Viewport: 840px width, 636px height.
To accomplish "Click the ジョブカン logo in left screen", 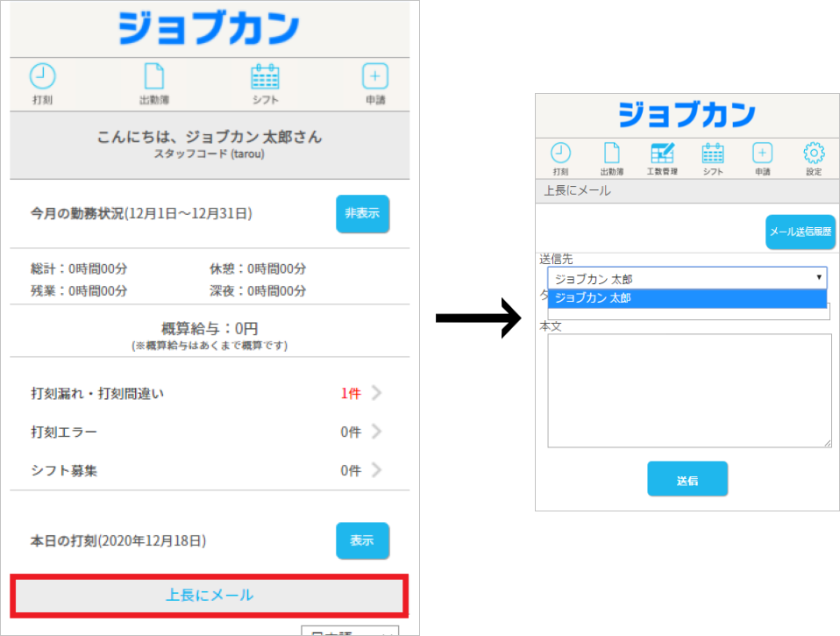I will 209,28.
